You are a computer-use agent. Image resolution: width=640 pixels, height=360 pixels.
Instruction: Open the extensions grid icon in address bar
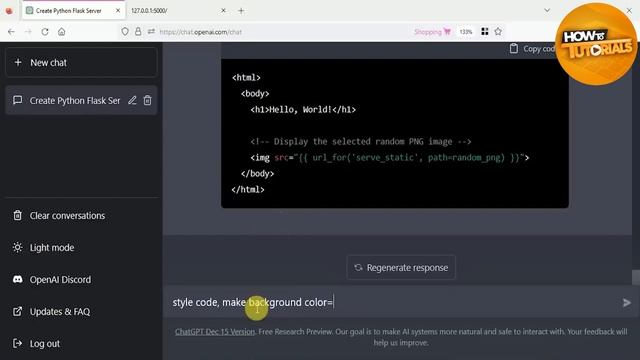click(484, 31)
